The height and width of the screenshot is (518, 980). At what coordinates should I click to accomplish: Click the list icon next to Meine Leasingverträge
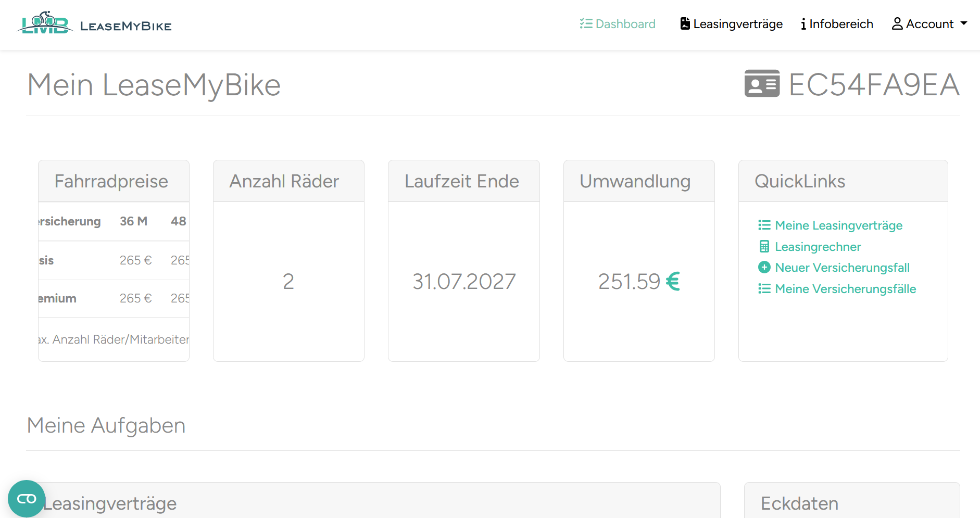click(x=764, y=225)
